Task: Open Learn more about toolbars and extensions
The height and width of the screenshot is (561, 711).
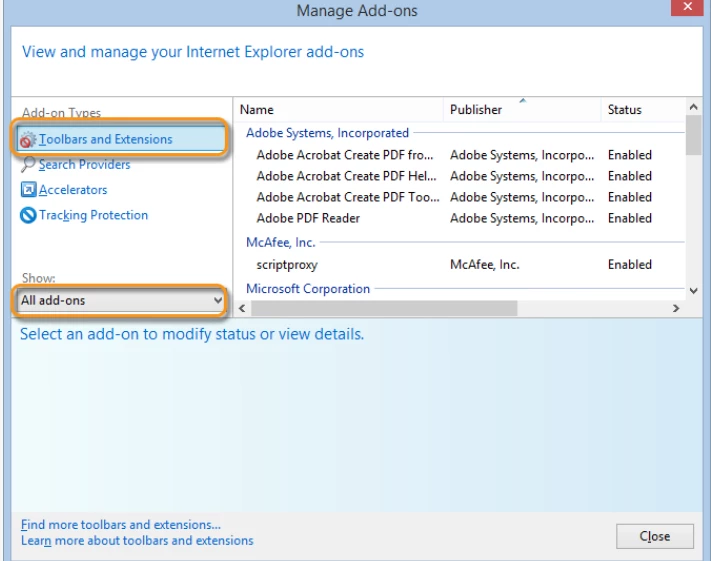Action: click(137, 541)
